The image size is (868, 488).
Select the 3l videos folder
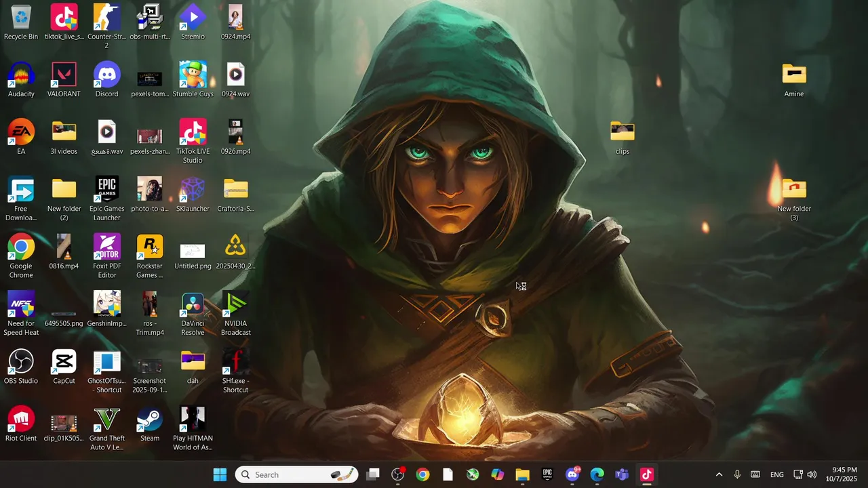pos(64,137)
